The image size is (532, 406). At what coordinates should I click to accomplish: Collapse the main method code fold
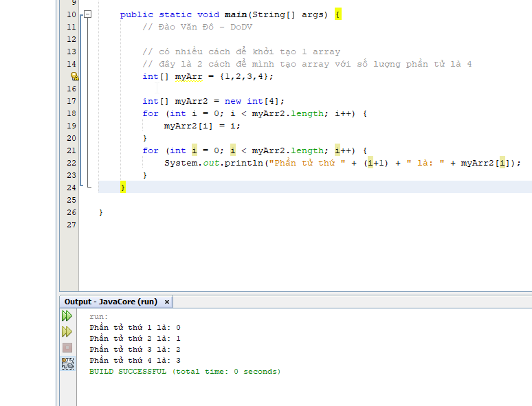point(87,14)
